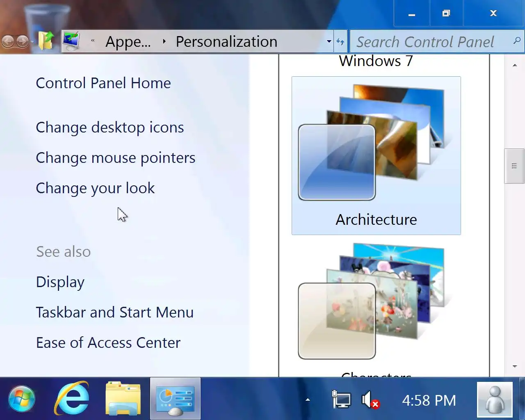Open Control Panel Home link

(103, 83)
